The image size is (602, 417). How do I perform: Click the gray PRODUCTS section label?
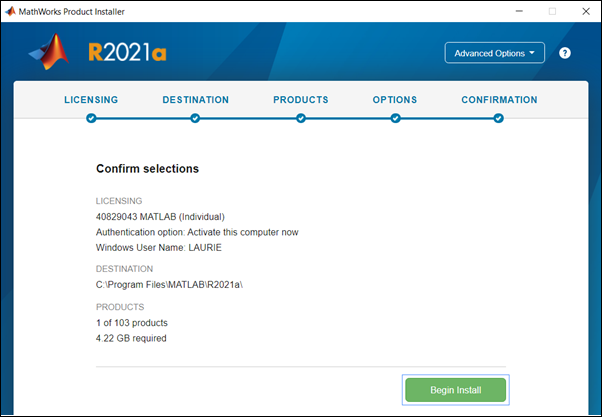coord(120,307)
